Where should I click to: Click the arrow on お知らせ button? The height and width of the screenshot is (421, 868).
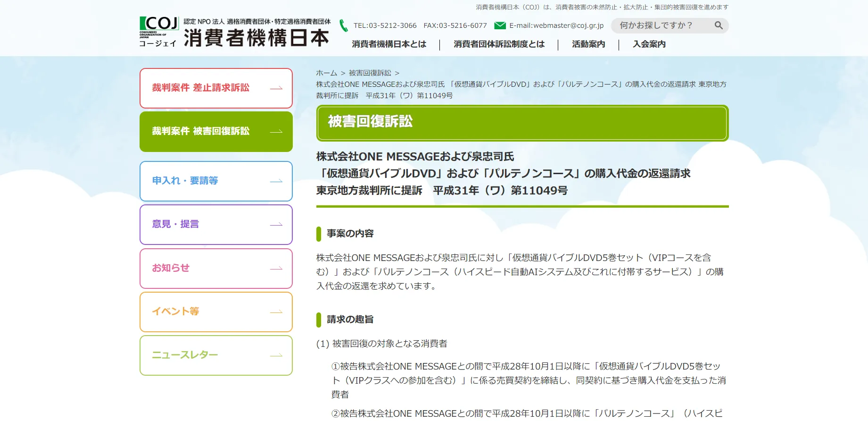(x=276, y=269)
